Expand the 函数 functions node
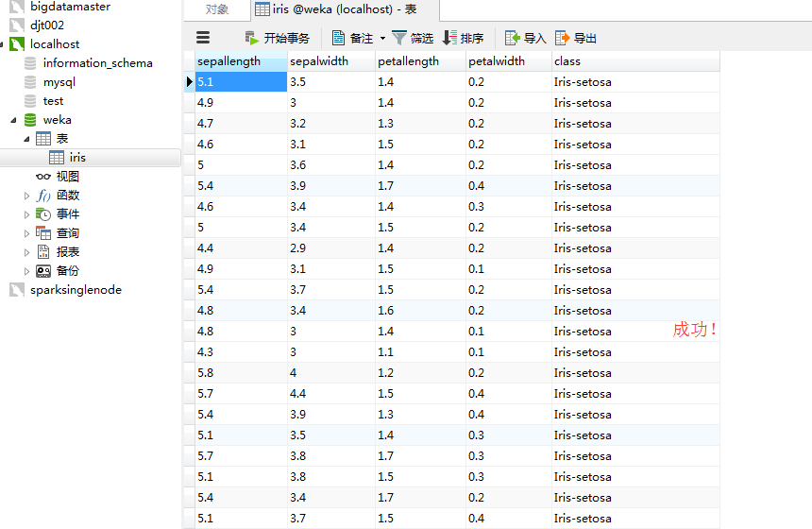Image resolution: width=812 pixels, height=529 pixels. point(27,196)
